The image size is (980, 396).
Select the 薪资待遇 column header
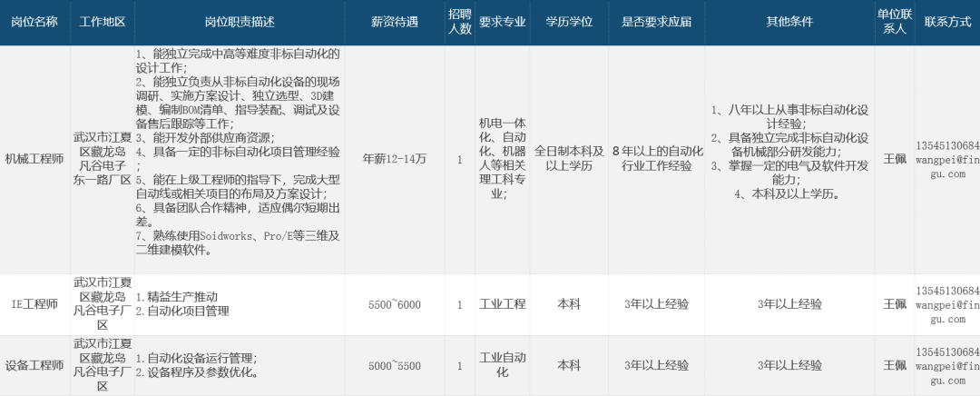[x=395, y=22]
